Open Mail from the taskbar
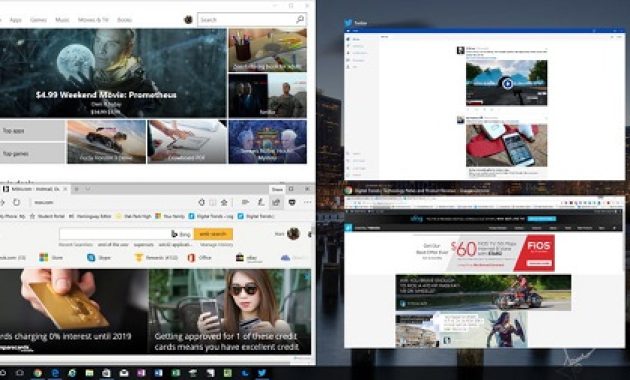This screenshot has width=630, height=380. pyautogui.click(x=124, y=373)
